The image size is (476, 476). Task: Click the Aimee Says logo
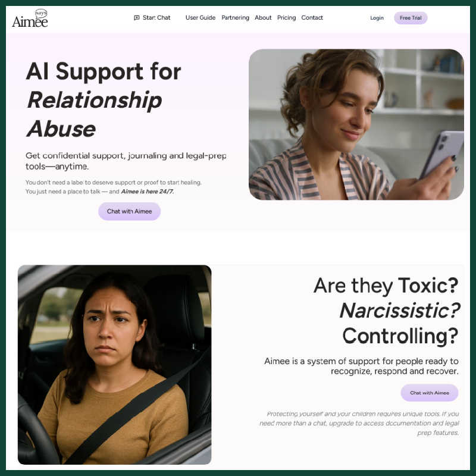coord(30,18)
